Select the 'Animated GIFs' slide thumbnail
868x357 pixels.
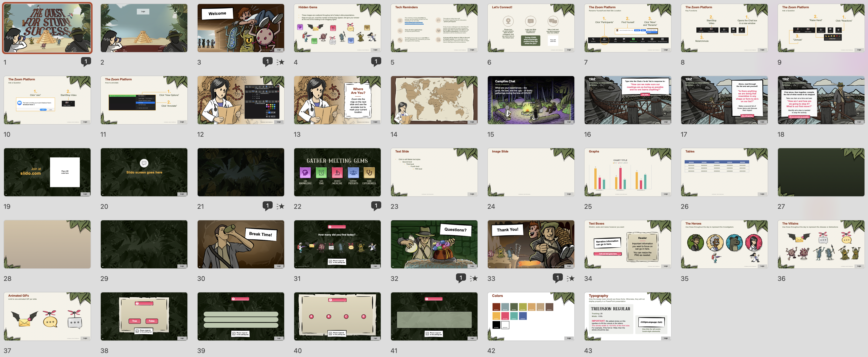point(47,316)
